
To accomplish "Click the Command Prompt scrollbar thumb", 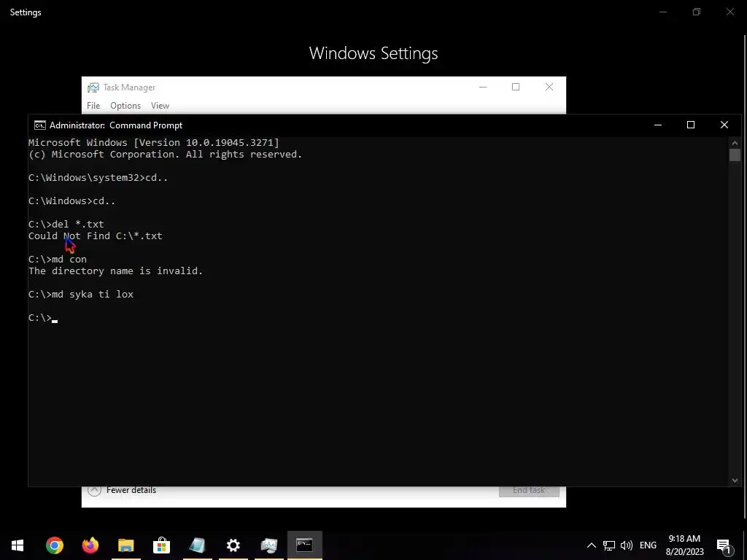I will pos(735,155).
